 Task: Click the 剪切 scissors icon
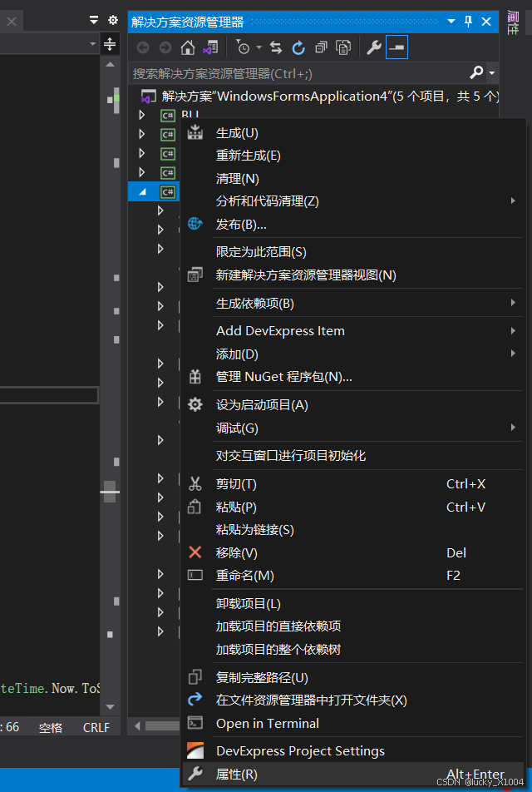pyautogui.click(x=195, y=483)
